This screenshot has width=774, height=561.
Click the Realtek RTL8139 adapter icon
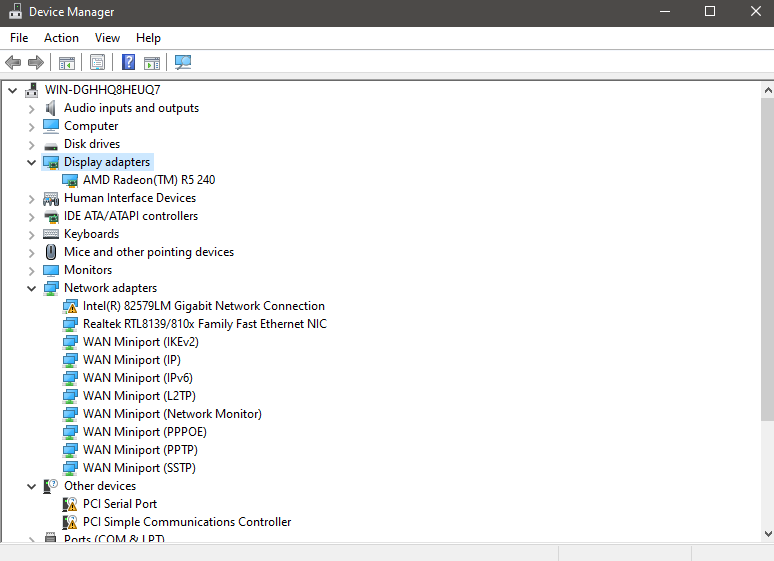(x=70, y=324)
